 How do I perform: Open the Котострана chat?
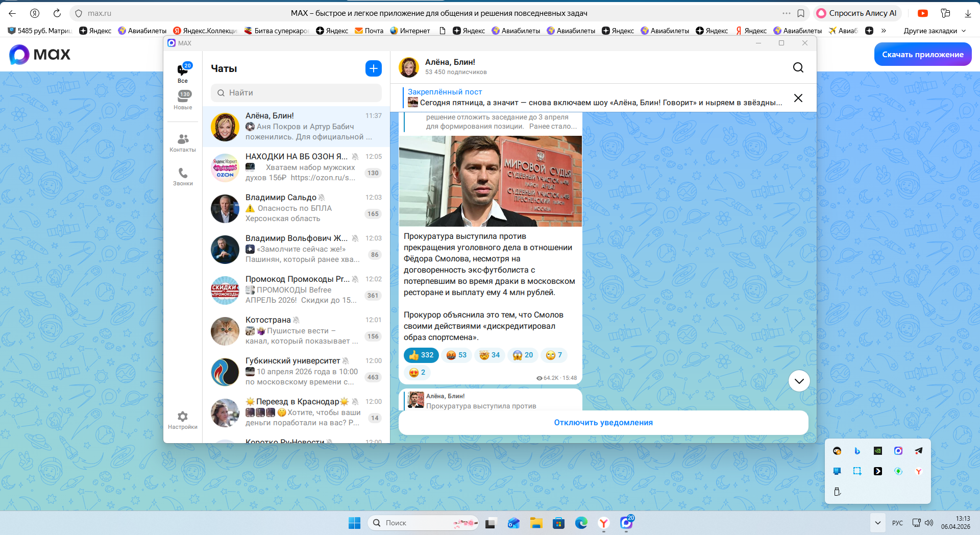(x=296, y=331)
